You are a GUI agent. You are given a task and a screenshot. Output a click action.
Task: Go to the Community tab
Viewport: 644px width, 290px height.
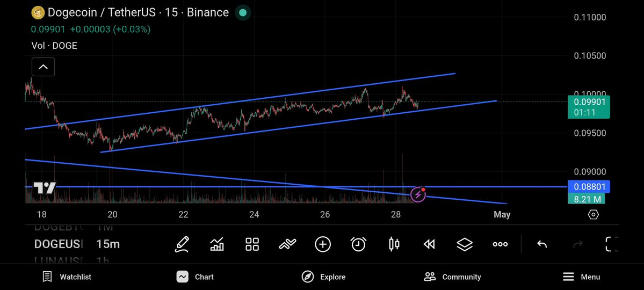pos(452,277)
